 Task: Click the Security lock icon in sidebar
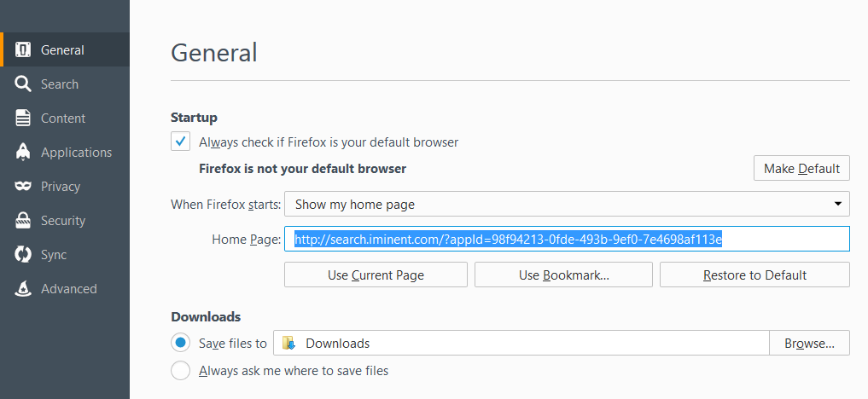click(24, 220)
